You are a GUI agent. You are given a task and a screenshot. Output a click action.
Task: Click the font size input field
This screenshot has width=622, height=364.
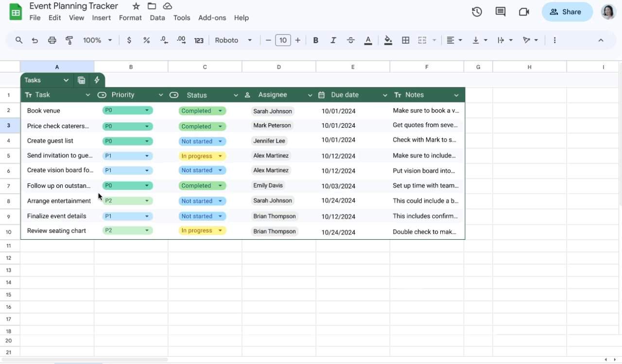[283, 40]
